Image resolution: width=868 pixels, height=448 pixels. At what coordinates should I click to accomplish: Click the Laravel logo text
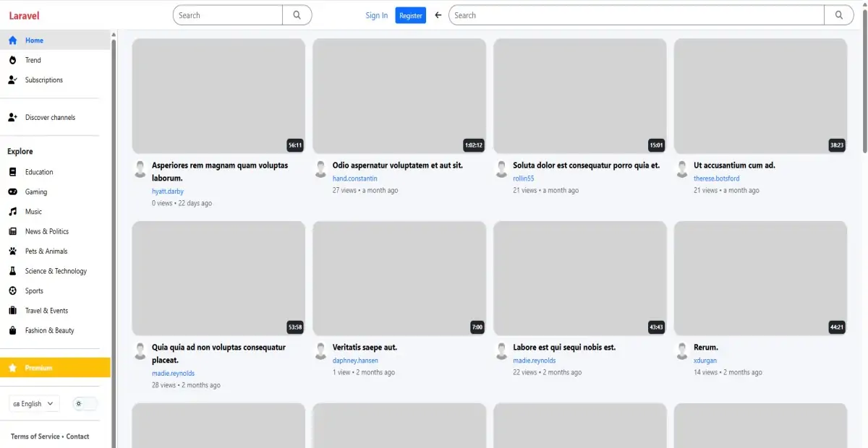pyautogui.click(x=24, y=15)
